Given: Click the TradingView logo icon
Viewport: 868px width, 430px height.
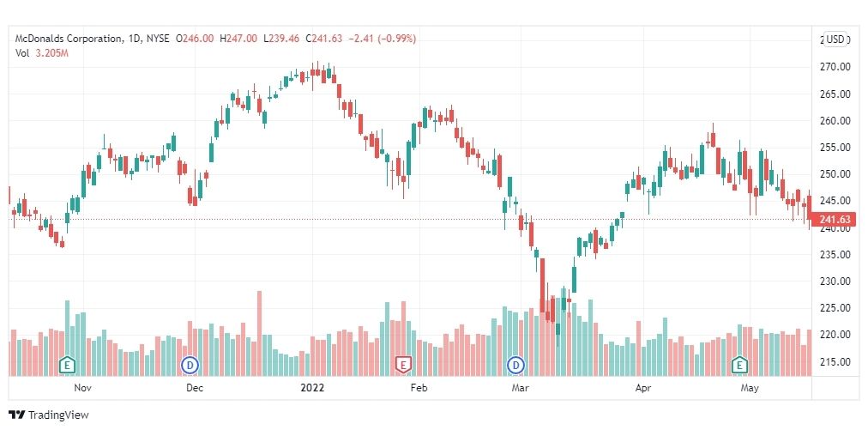Looking at the screenshot, I should tap(17, 415).
